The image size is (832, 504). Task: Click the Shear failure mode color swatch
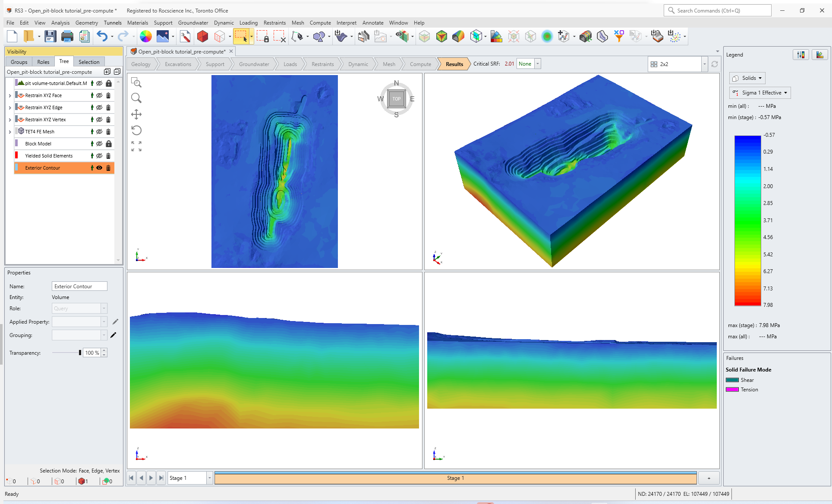point(732,380)
